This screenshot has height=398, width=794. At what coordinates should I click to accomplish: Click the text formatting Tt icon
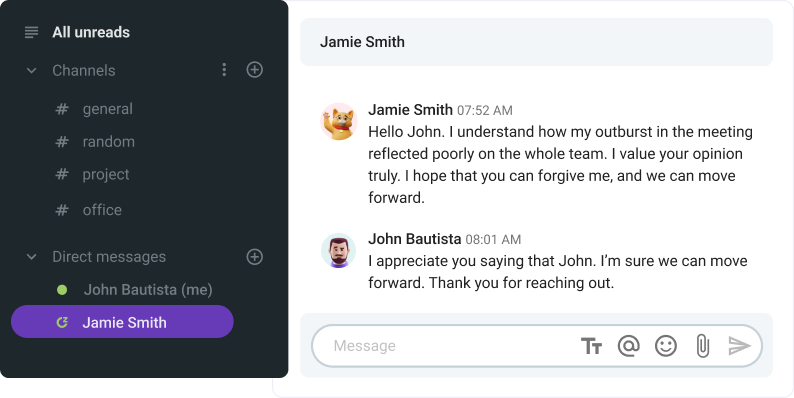click(591, 346)
